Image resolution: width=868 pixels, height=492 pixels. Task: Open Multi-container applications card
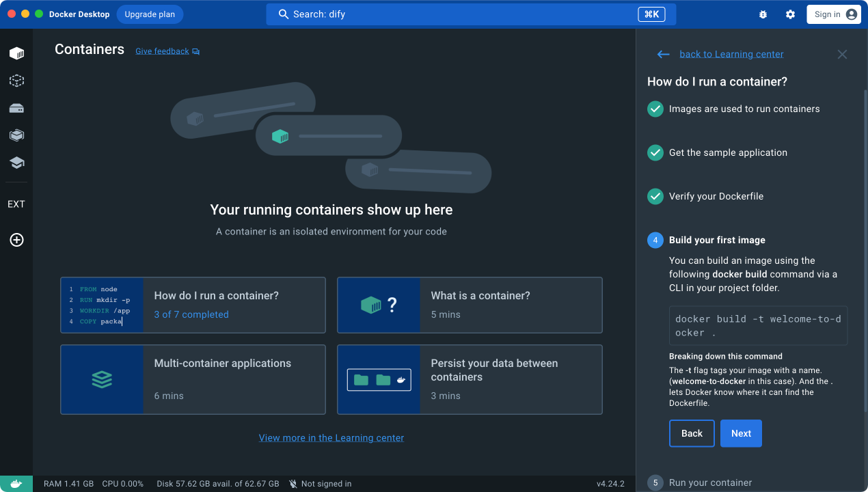tap(193, 379)
